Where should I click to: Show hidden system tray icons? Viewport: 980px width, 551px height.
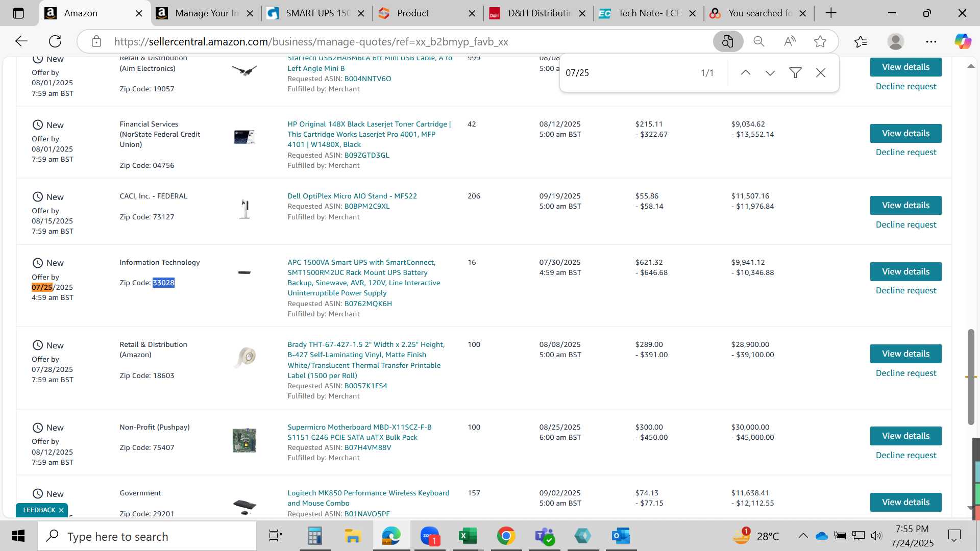(x=803, y=536)
